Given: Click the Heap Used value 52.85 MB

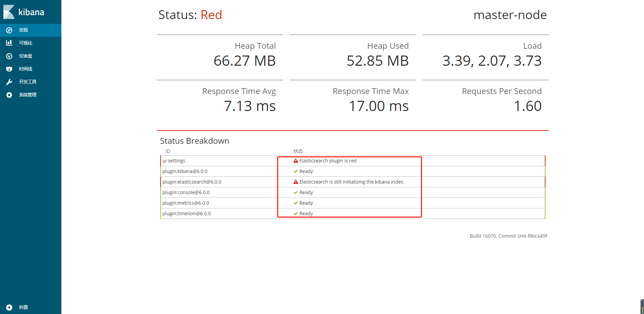Looking at the screenshot, I should coord(378,61).
